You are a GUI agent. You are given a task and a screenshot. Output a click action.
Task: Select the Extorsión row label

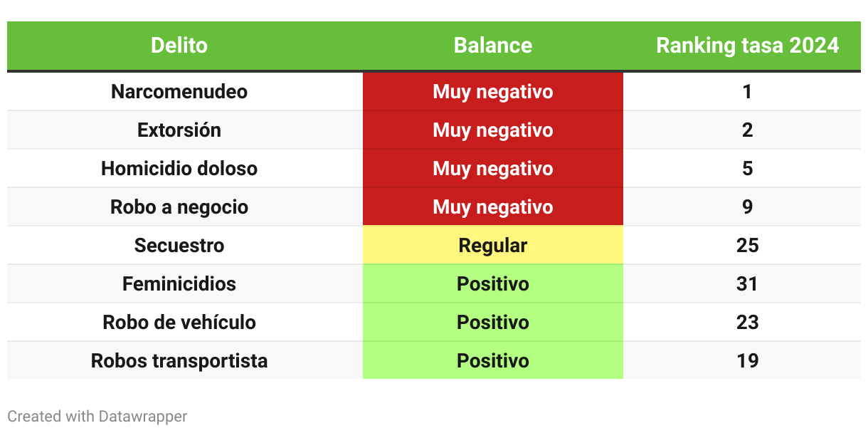pos(179,130)
